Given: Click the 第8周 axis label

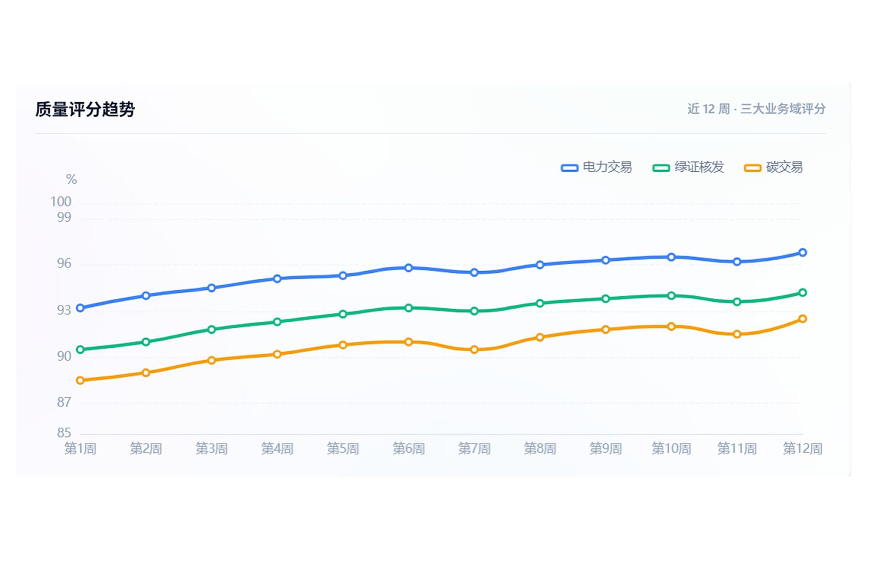Looking at the screenshot, I should 540,449.
